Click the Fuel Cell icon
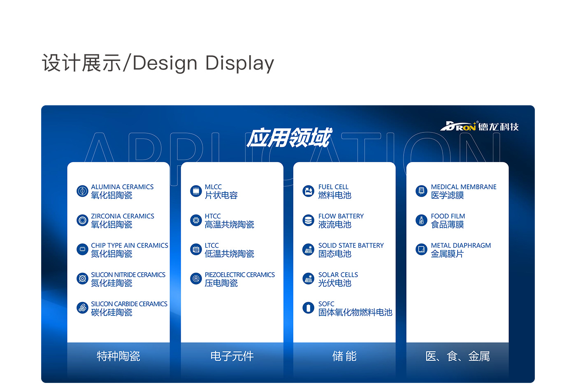The image size is (576, 392). 308,191
